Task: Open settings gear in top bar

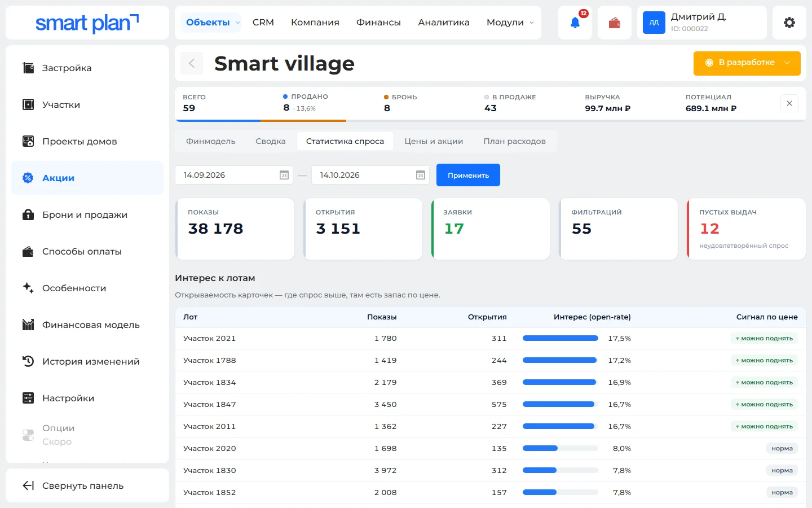Action: click(789, 23)
